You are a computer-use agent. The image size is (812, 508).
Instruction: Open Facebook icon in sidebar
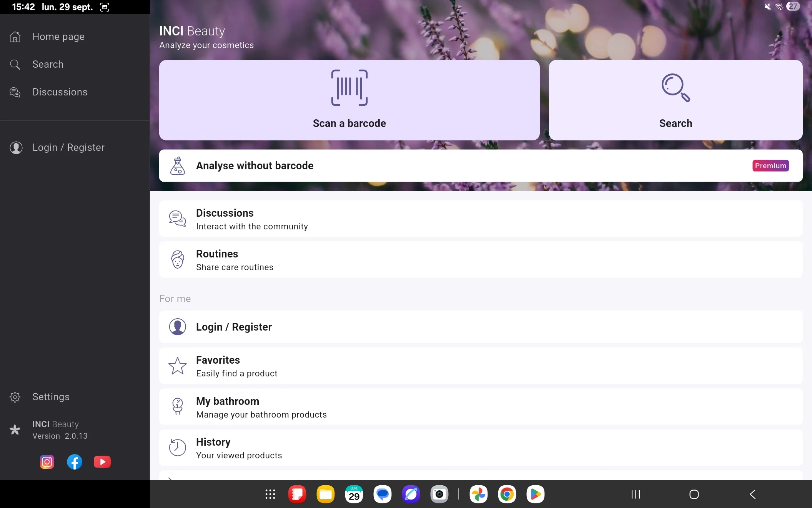coord(75,462)
